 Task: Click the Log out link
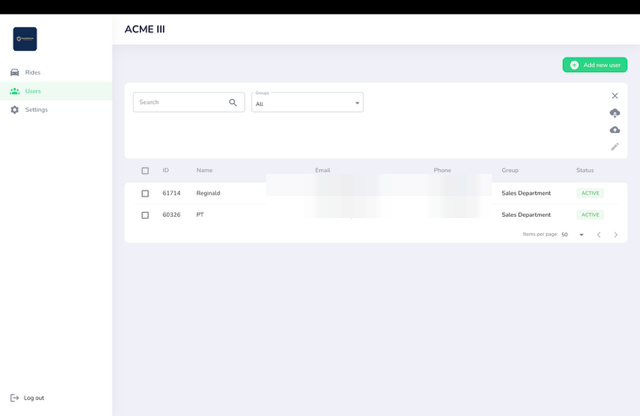pos(27,398)
